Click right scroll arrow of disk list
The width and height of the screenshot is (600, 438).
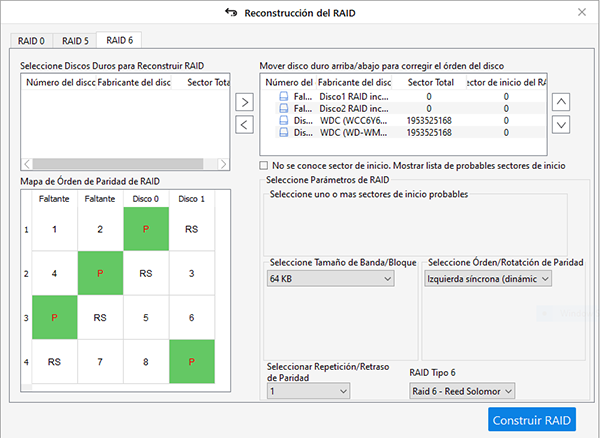click(x=223, y=164)
